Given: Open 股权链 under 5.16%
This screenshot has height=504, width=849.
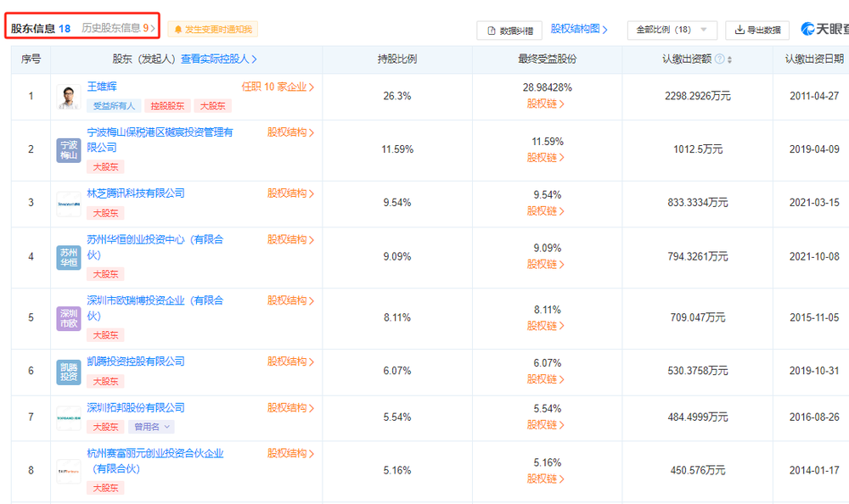Looking at the screenshot, I should (546, 479).
